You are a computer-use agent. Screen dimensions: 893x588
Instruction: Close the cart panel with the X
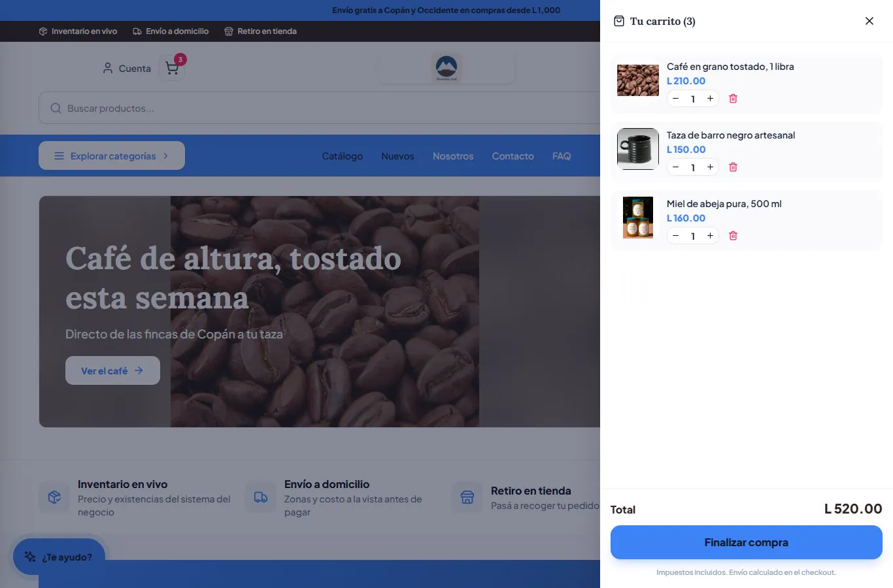(869, 21)
